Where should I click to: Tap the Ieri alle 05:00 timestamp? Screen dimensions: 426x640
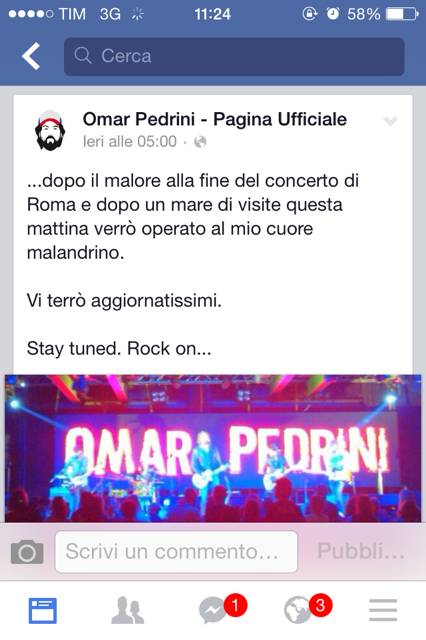[130, 142]
